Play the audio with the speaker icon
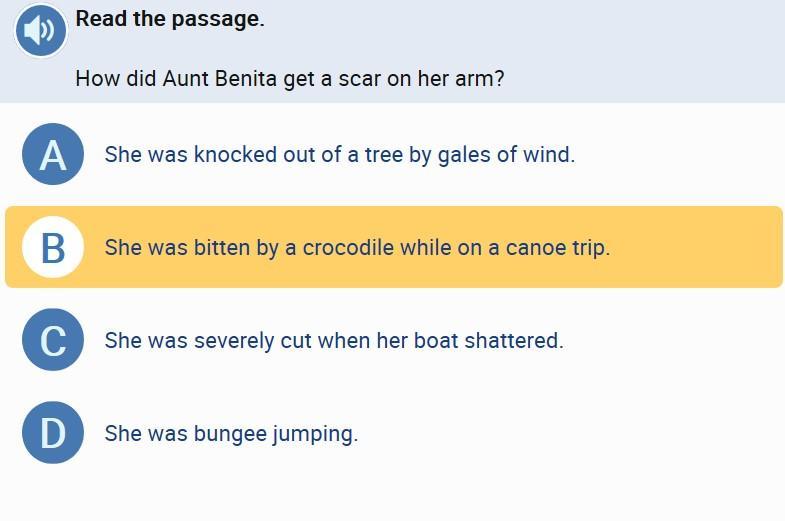This screenshot has width=785, height=521. click(40, 31)
